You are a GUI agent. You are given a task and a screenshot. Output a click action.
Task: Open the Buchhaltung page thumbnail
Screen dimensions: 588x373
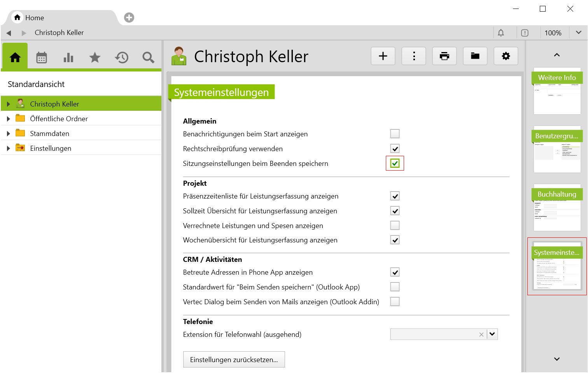coord(557,208)
